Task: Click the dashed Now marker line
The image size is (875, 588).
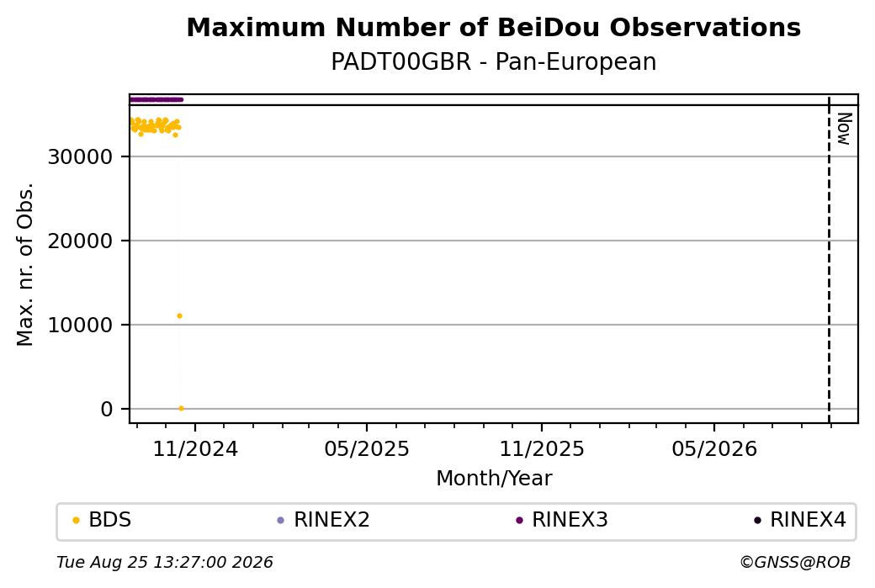Action: tap(829, 259)
